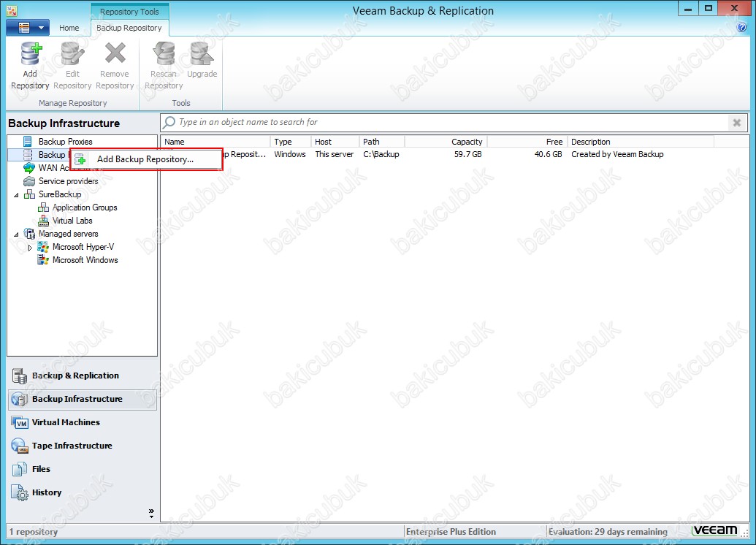This screenshot has width=756, height=545.
Task: Click the Backup Infrastructure view icon
Action: pyautogui.click(x=20, y=400)
